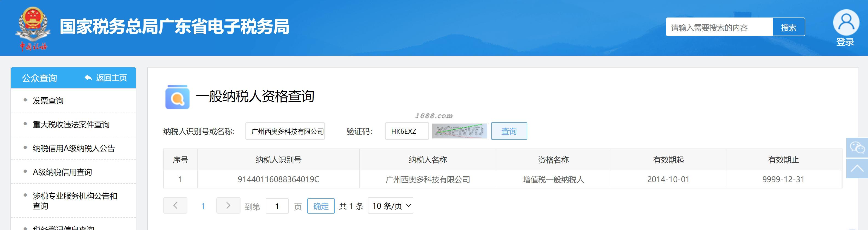Click the 纳税人名称 column header

(x=428, y=160)
